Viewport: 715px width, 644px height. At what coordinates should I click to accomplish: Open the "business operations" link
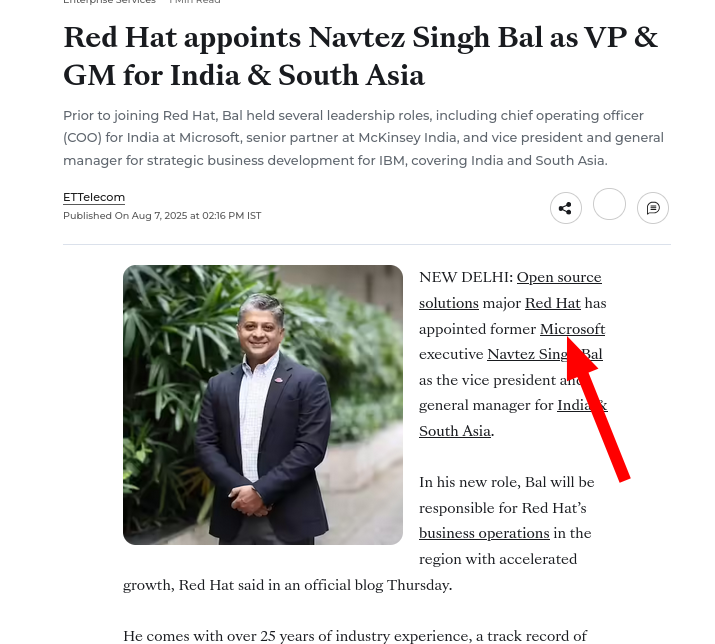pyautogui.click(x=484, y=533)
